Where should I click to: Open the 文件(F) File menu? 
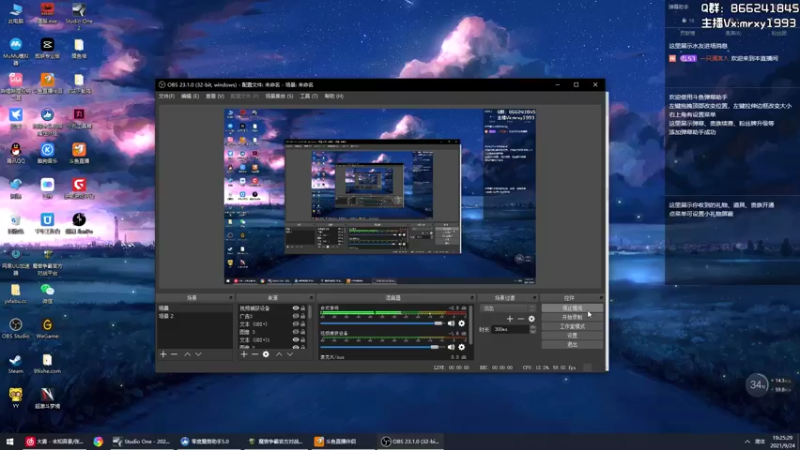pos(167,96)
